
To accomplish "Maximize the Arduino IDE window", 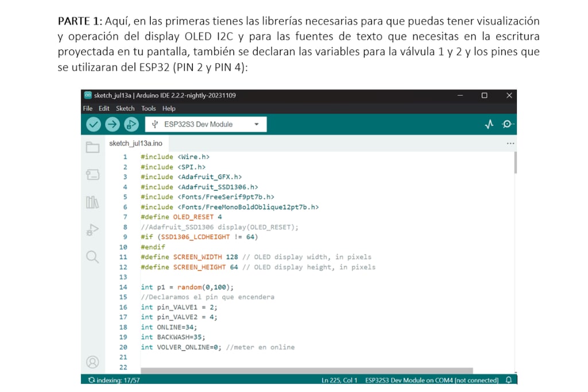I will (x=485, y=95).
